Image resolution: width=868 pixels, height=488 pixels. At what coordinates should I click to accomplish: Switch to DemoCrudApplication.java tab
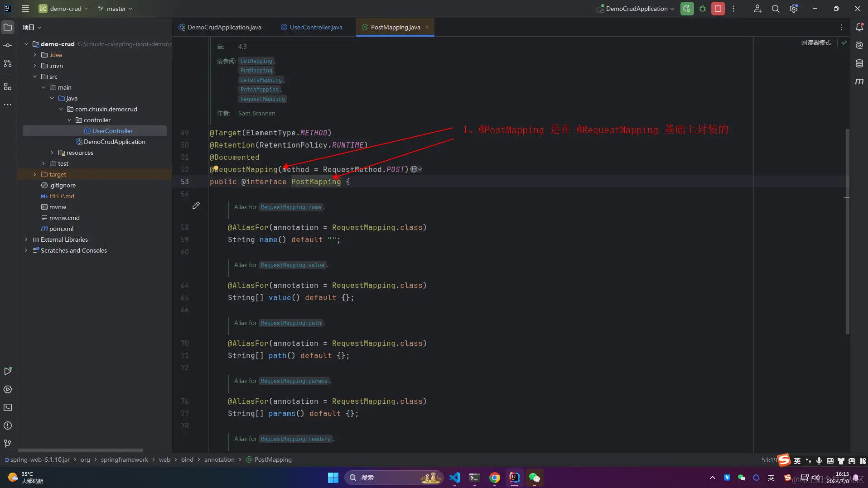220,27
